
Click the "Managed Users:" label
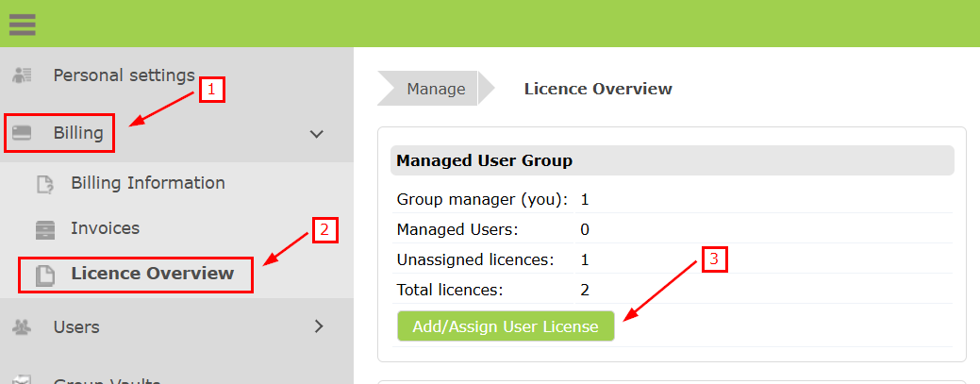(457, 229)
